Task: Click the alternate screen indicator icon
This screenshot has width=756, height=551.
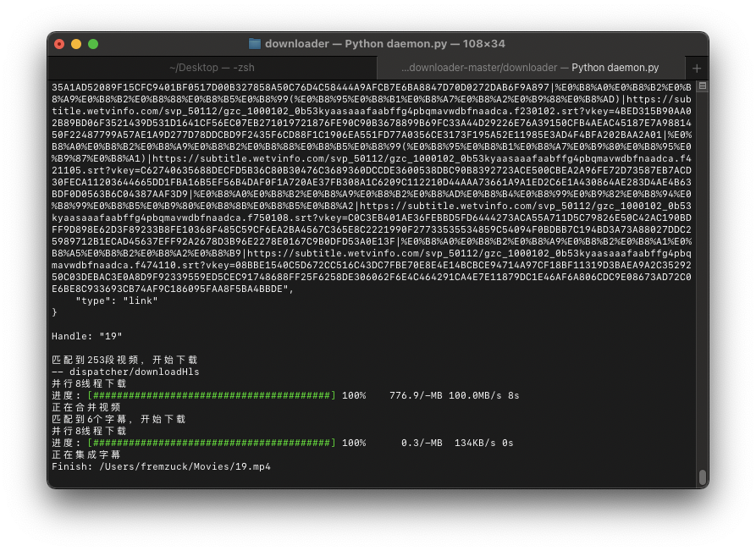Action: coord(703,85)
